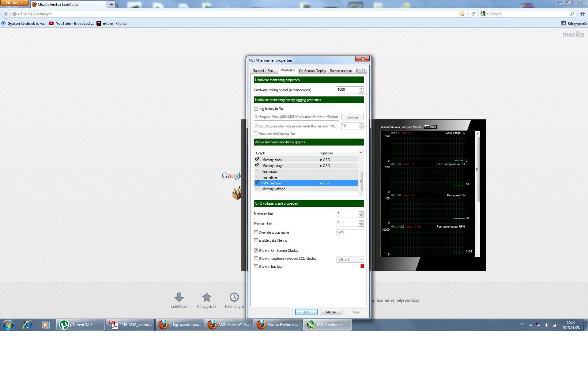Switch to the On-Screen Display tab
Image resolution: width=588 pixels, height=386 pixels.
312,71
